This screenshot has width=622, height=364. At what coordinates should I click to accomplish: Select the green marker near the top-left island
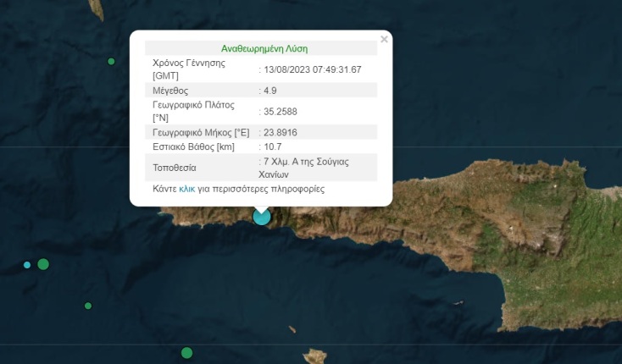(x=111, y=62)
